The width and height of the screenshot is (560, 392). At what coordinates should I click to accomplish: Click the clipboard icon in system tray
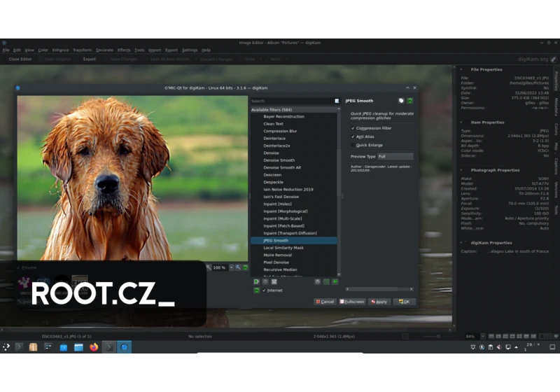tap(491, 346)
